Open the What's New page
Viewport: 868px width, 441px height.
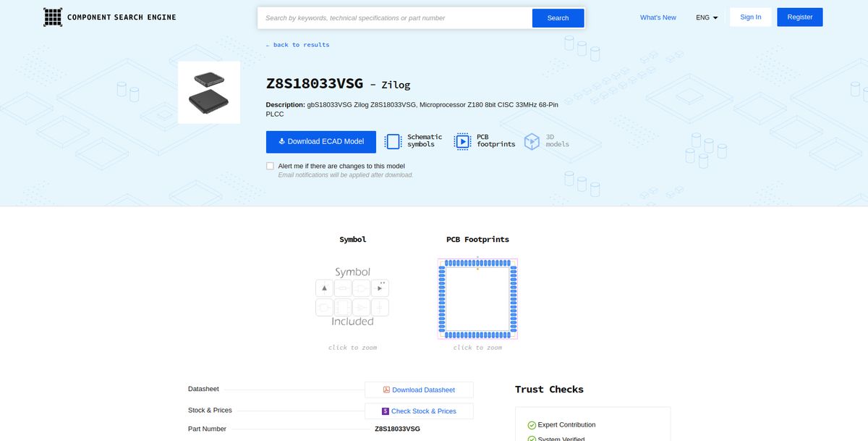point(658,17)
